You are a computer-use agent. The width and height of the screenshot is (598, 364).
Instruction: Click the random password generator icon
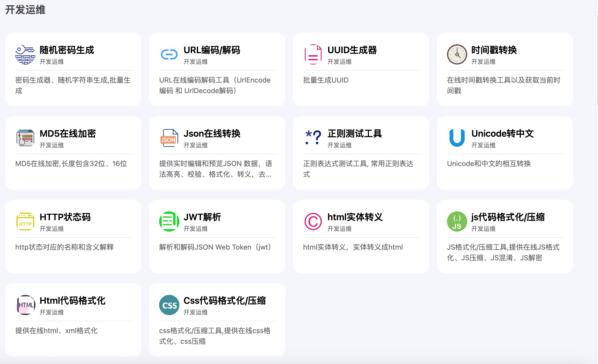click(25, 54)
